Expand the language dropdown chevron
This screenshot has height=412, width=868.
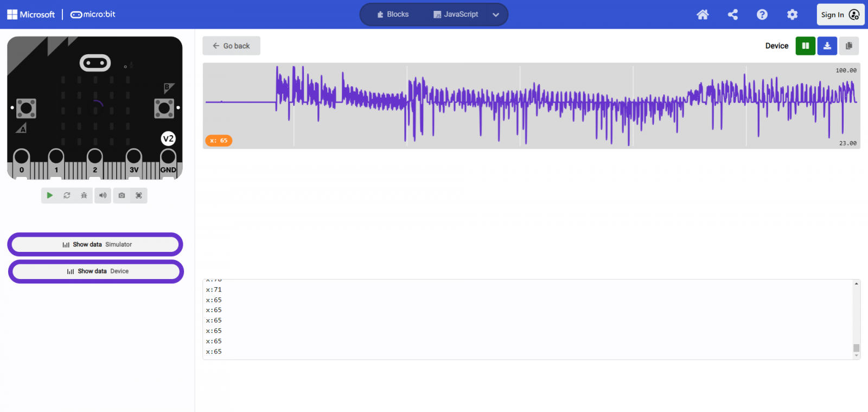[495, 15]
